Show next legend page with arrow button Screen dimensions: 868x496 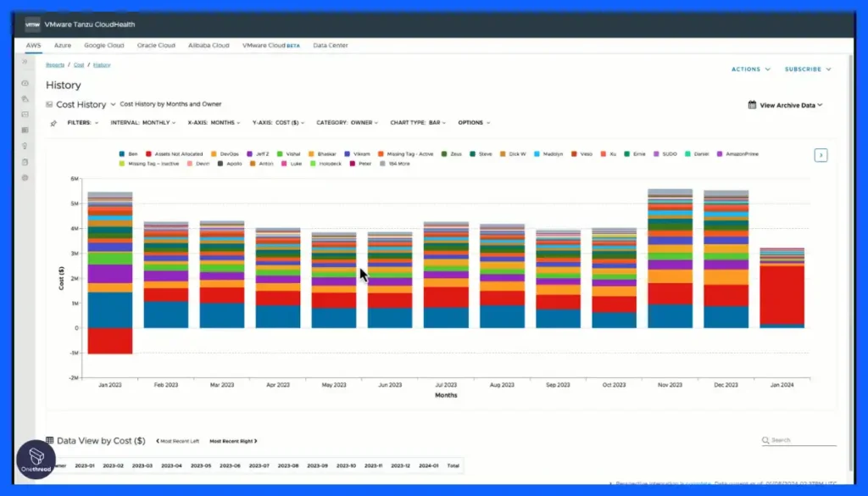pos(821,155)
